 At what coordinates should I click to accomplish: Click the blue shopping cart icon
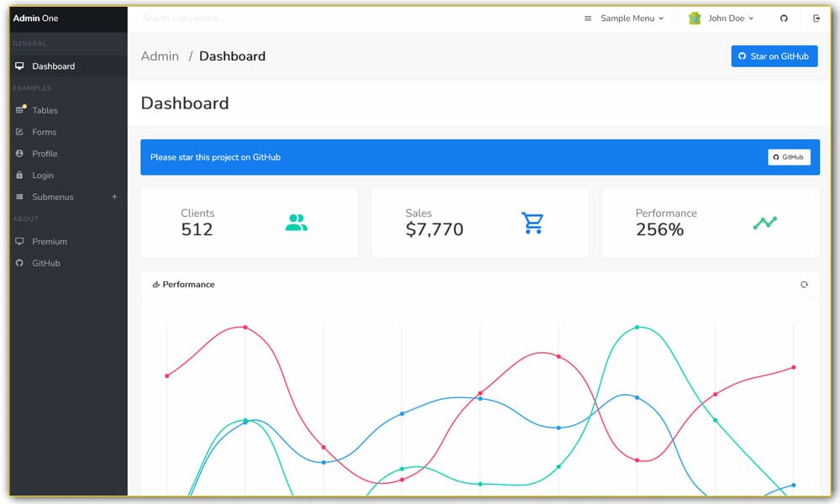pos(532,223)
